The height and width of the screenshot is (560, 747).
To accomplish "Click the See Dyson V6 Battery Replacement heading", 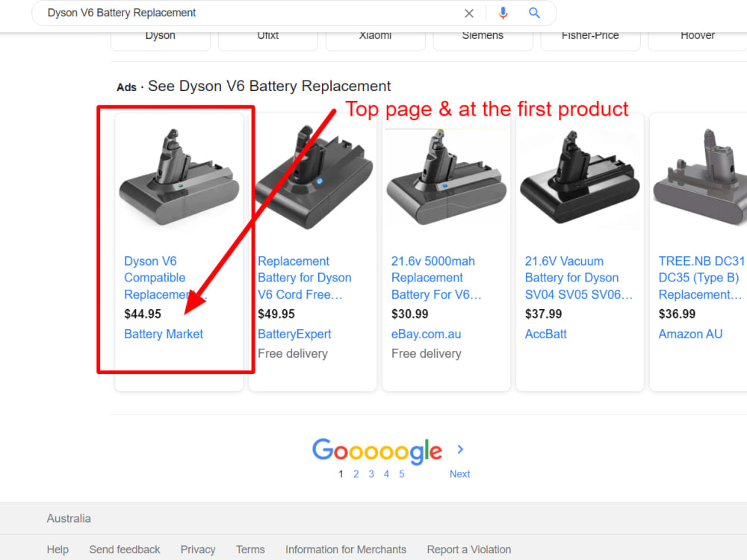I will [269, 86].
